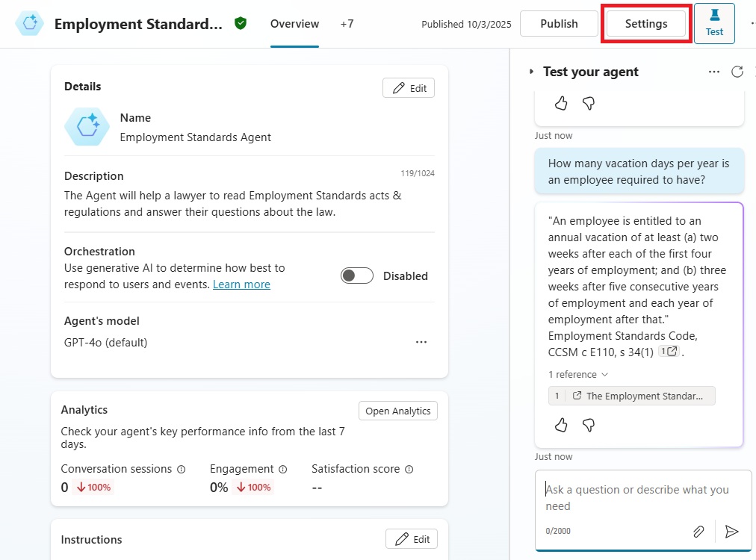Screen dimensions: 756x560
Task: Open the +7 more tabs menu
Action: pyautogui.click(x=347, y=24)
